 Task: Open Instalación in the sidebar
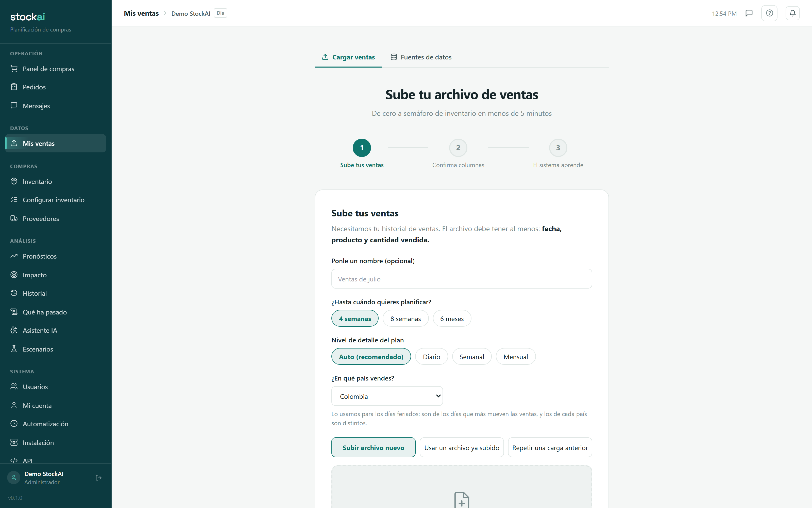[x=56, y=442]
